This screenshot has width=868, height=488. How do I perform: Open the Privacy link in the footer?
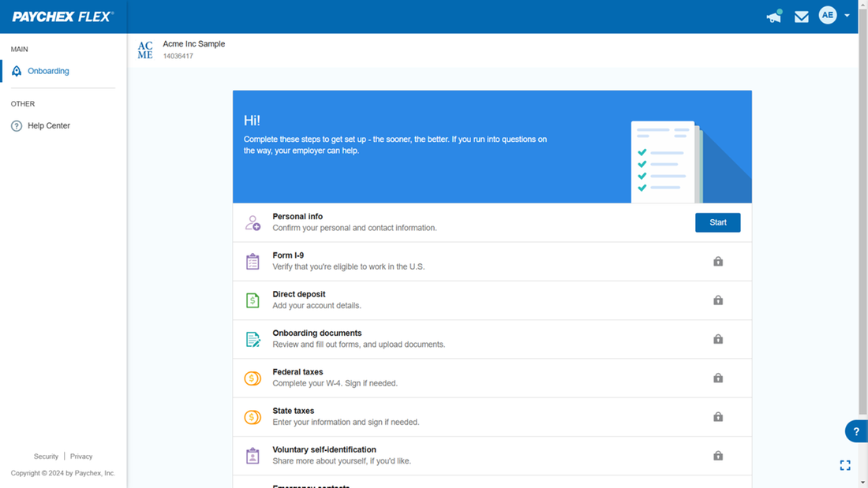point(81,456)
